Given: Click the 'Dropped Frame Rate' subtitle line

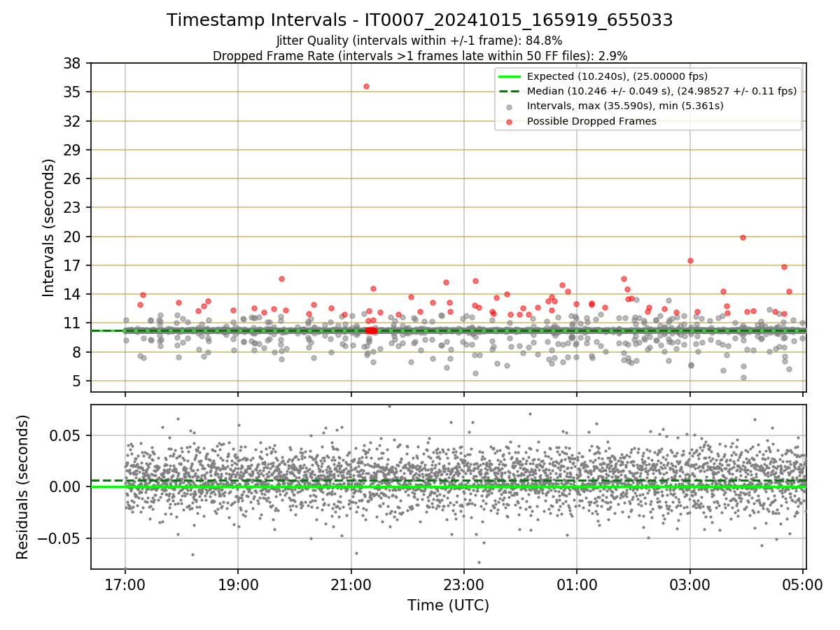Looking at the screenshot, I should click(x=420, y=55).
